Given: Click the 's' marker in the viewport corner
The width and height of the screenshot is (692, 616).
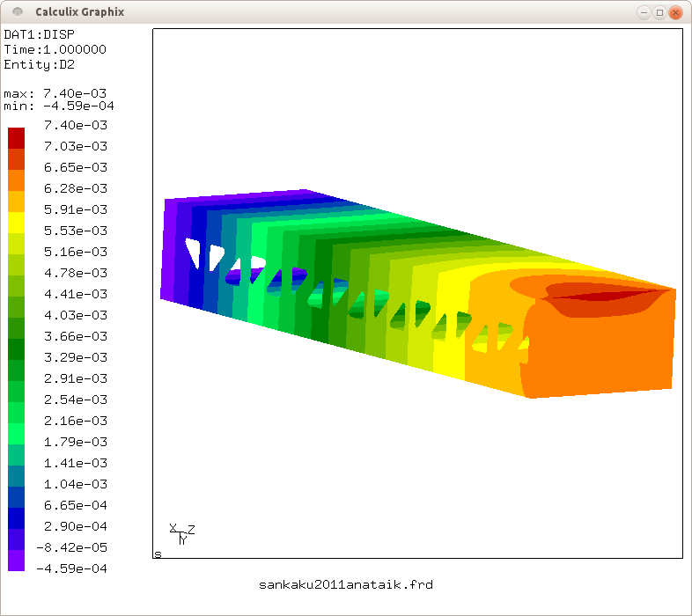Looking at the screenshot, I should (158, 554).
